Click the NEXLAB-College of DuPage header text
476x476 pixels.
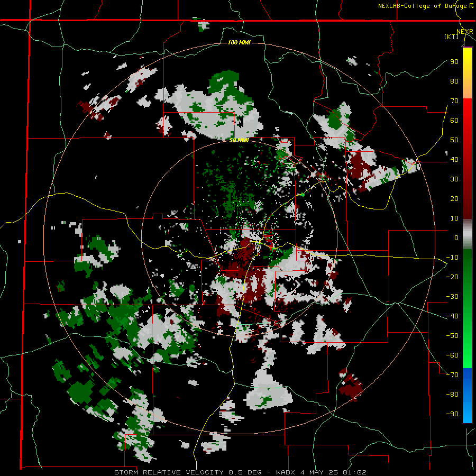[x=425, y=6]
